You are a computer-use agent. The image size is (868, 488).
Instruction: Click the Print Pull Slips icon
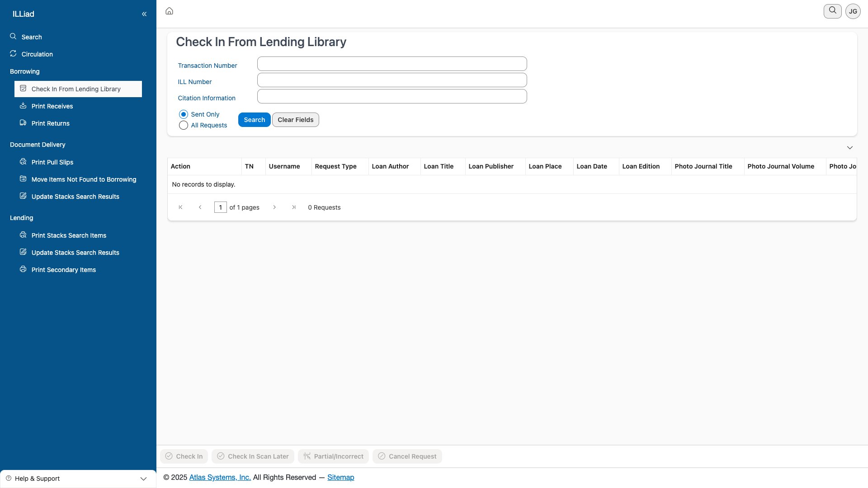(x=23, y=162)
